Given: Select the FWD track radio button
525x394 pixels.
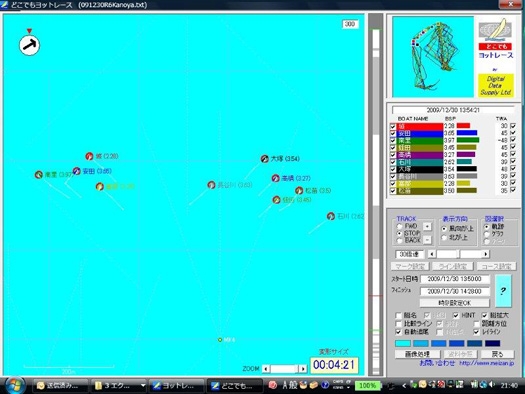Looking at the screenshot, I should 399,226.
